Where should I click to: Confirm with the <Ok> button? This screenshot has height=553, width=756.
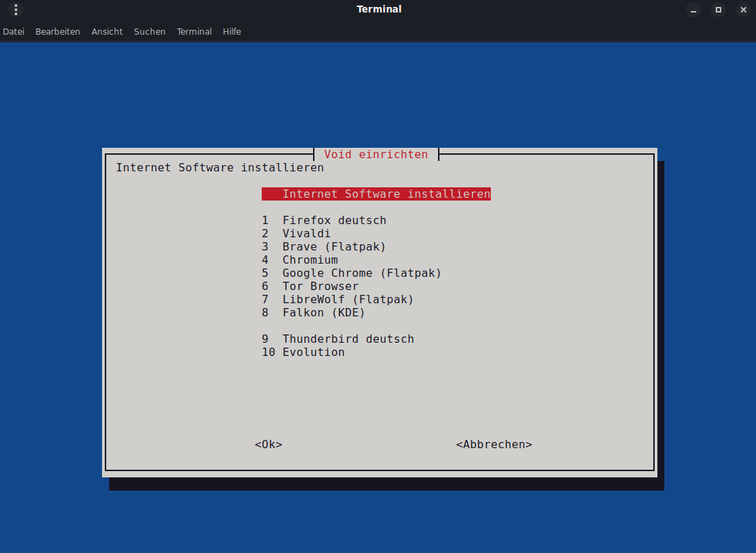pos(269,445)
